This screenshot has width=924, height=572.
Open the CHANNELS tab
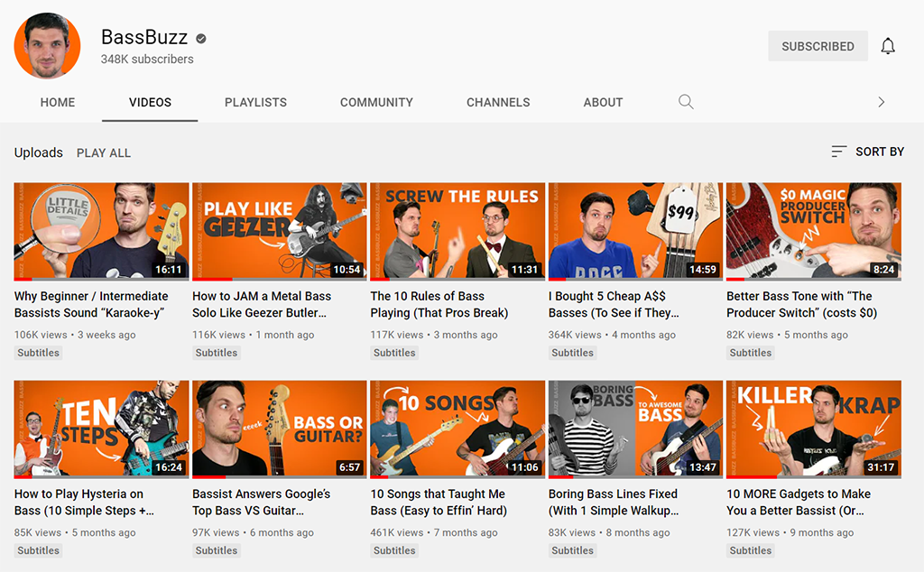tap(498, 103)
